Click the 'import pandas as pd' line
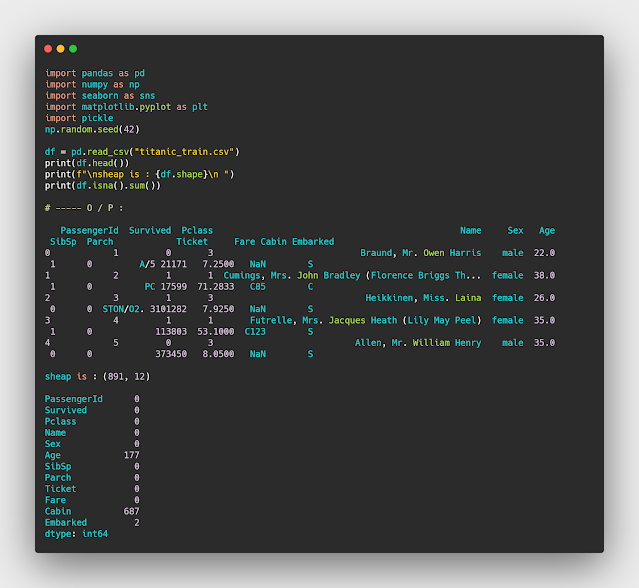Image resolution: width=639 pixels, height=588 pixels. [95, 73]
